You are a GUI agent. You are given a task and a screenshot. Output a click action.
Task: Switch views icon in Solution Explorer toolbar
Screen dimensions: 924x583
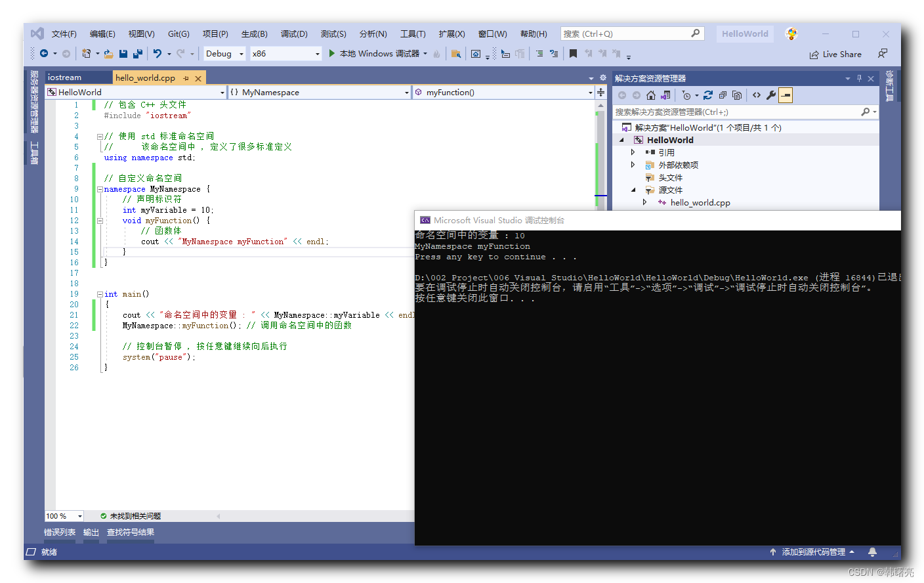666,95
